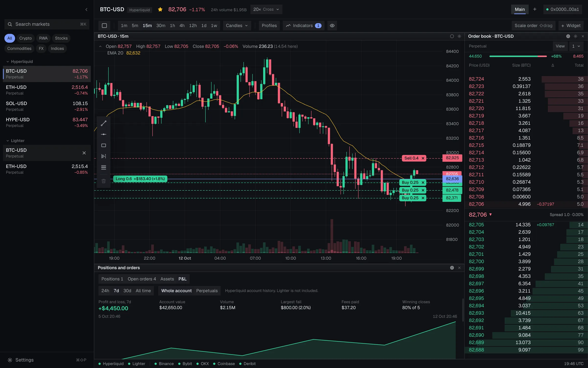588x368 pixels.
Task: Open the drawings list tool
Action: [x=104, y=167]
